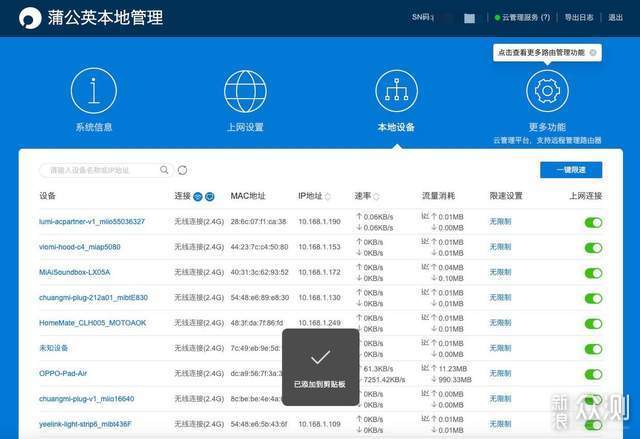Click the 系统信息 tab label
The width and height of the screenshot is (640, 439).
[94, 127]
